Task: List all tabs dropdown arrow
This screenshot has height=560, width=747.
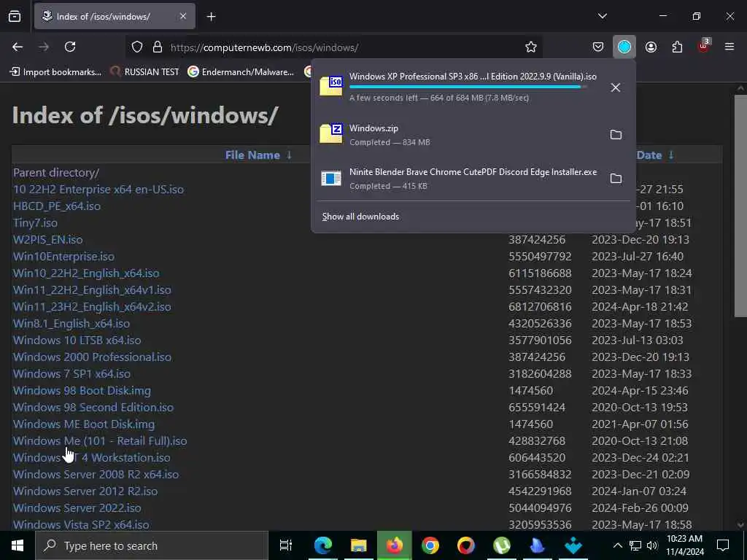Action: [x=602, y=16]
